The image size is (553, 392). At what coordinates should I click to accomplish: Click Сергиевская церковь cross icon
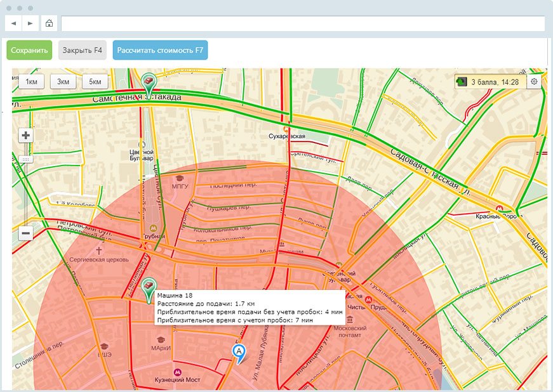tap(99, 251)
